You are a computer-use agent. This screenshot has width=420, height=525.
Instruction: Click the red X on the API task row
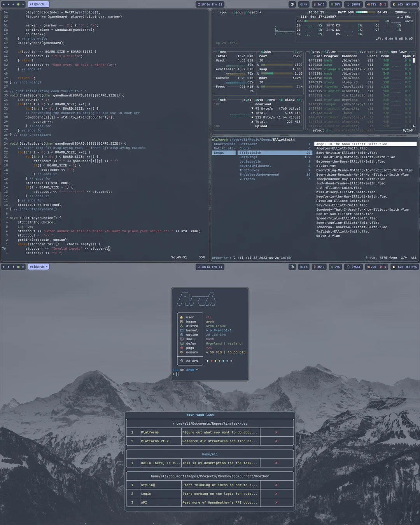pyautogui.click(x=276, y=502)
